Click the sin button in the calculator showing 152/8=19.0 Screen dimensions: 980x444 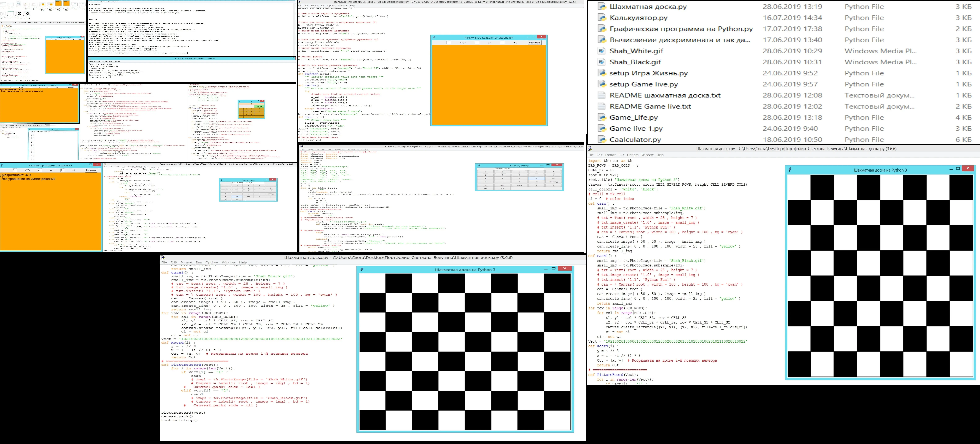[x=503, y=185]
